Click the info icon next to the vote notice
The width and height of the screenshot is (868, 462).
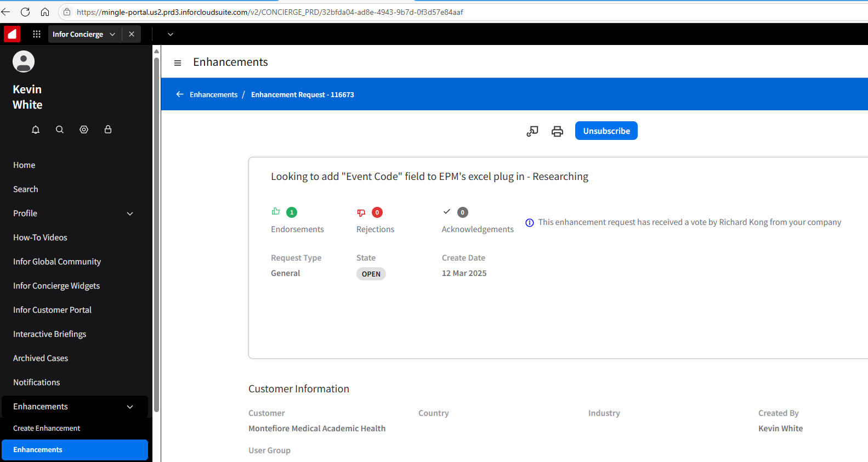530,222
